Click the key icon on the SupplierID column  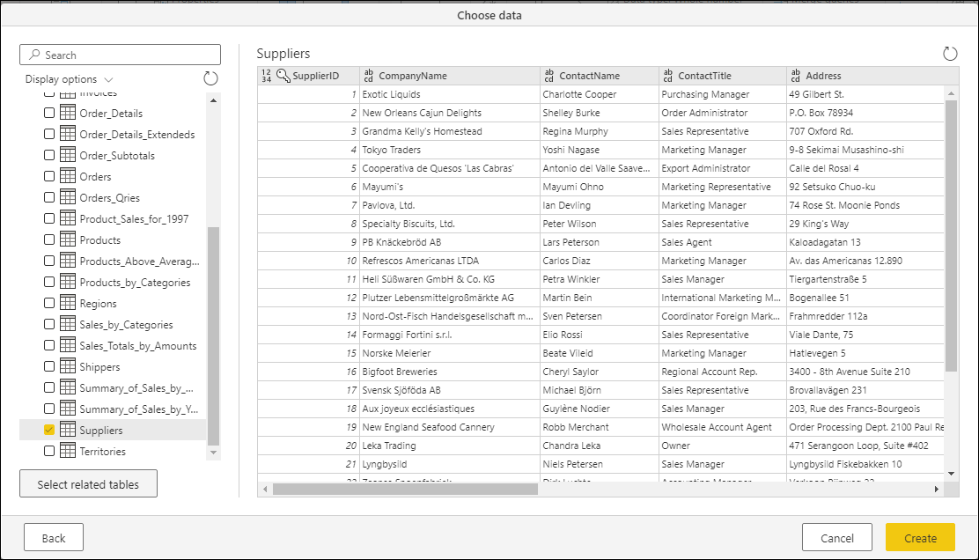pos(283,76)
